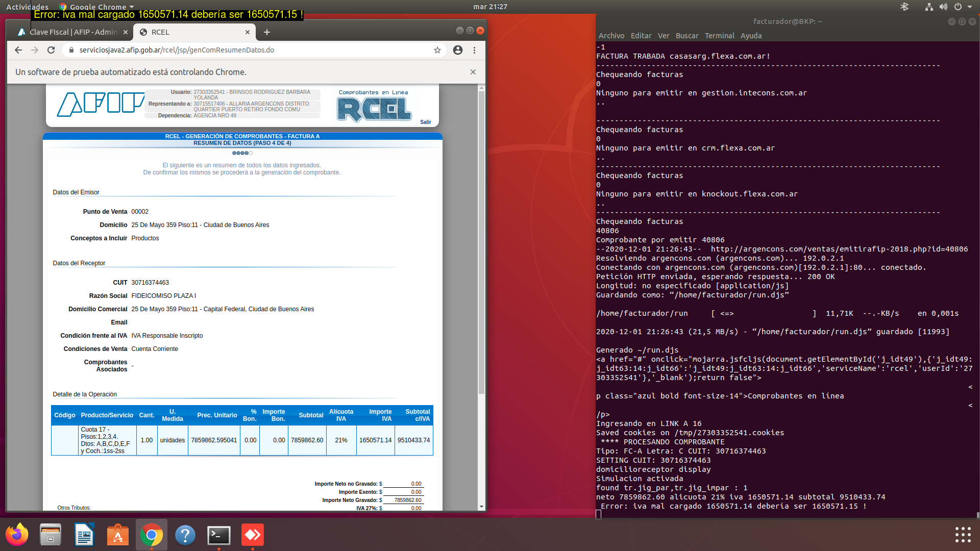Click the Importe Neto Gravado field 7859862.60
The image size is (980, 551).
[403, 500]
